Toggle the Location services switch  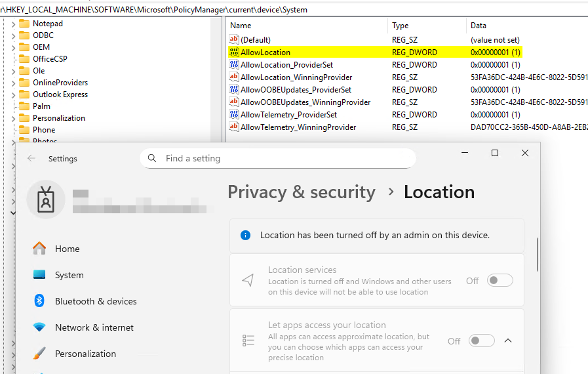[x=500, y=281]
